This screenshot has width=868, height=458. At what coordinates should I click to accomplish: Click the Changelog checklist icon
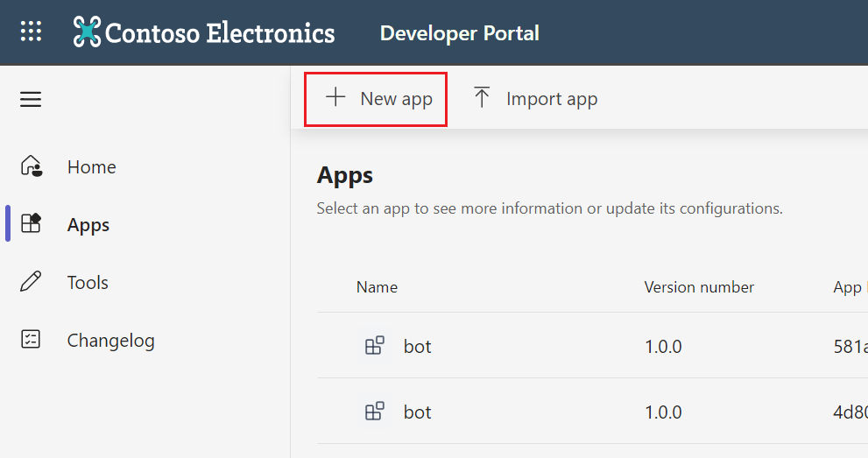coord(31,339)
